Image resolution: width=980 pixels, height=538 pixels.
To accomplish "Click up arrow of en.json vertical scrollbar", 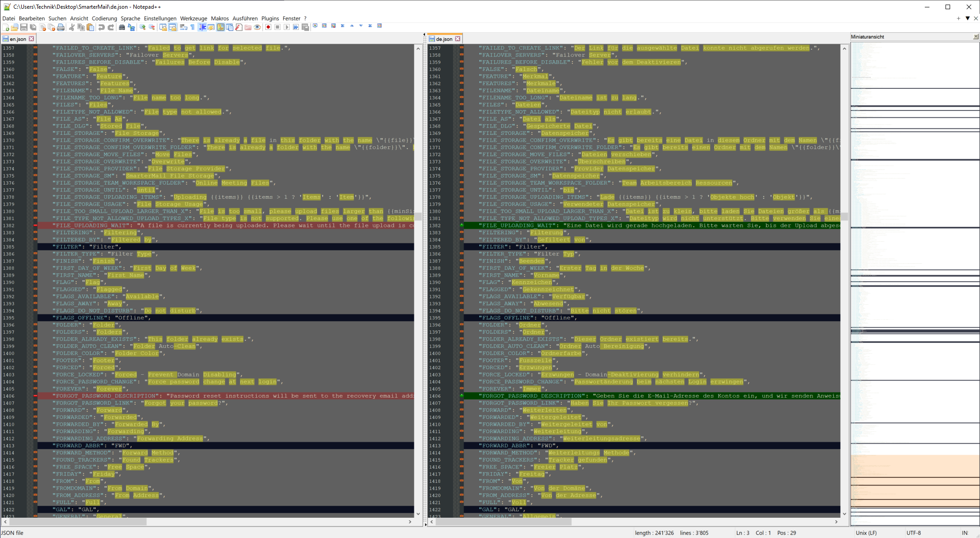I will pos(418,48).
